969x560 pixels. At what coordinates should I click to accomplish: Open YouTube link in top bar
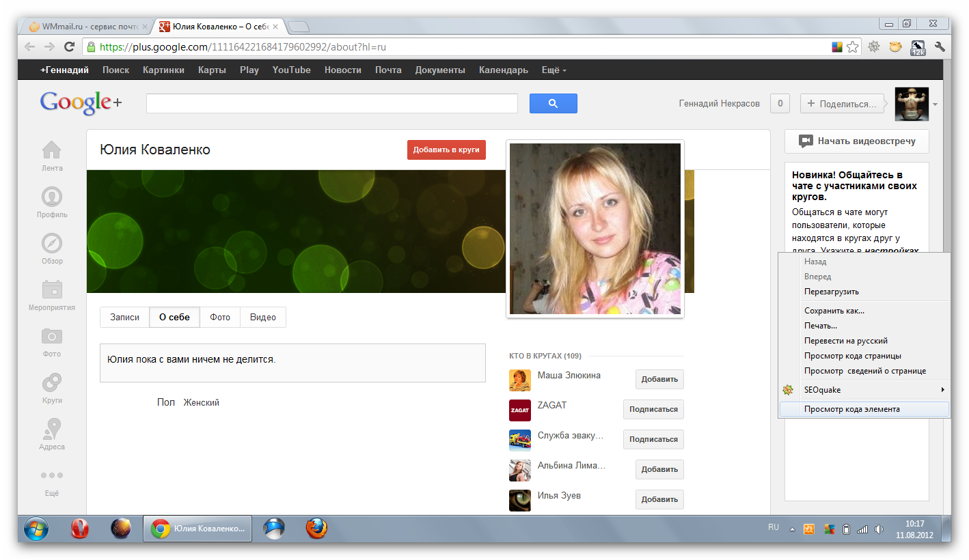click(x=291, y=70)
